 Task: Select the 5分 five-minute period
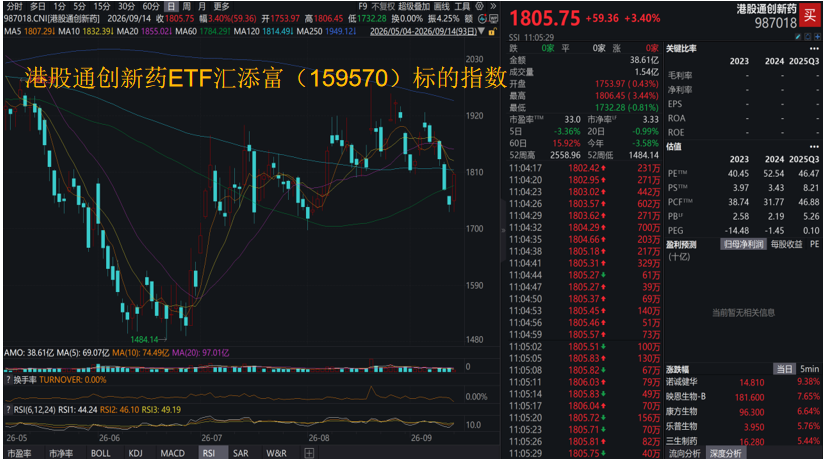(x=79, y=6)
